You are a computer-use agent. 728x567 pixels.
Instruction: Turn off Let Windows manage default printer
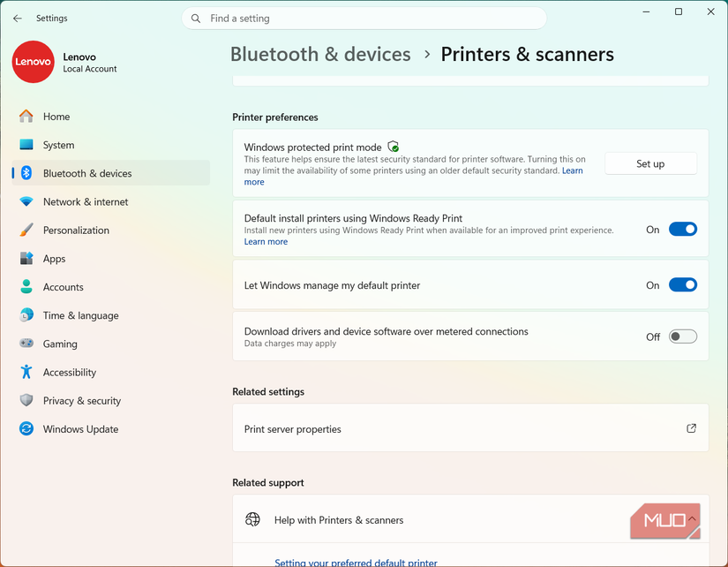point(682,285)
